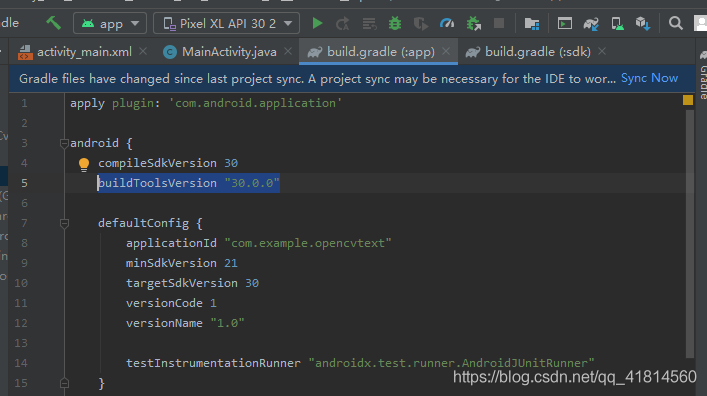Click the buildToolsVersion "30.0.0" string
The height and width of the screenshot is (396, 707).
point(252,183)
